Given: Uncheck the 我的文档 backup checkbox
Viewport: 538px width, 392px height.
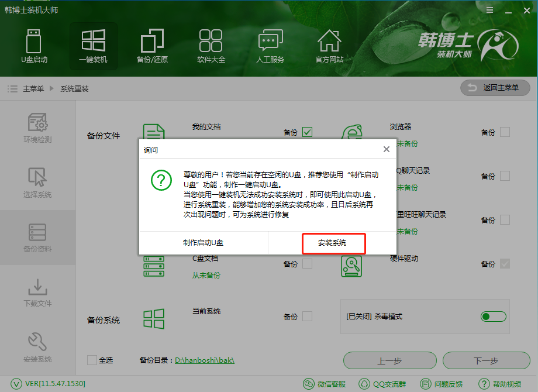Looking at the screenshot, I should pyautogui.click(x=306, y=132).
